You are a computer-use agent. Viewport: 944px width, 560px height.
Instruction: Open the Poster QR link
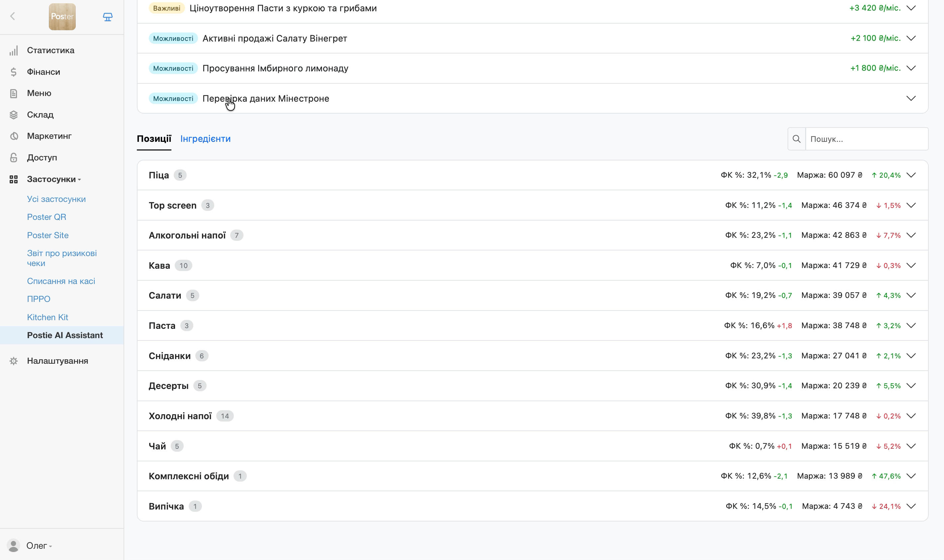coord(47,217)
